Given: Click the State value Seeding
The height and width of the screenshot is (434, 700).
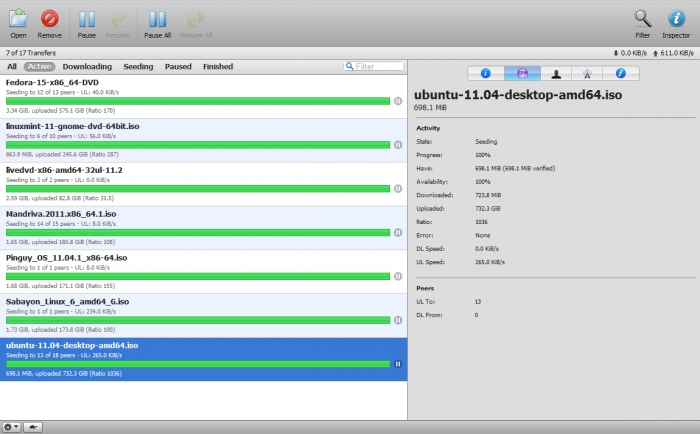Looking at the screenshot, I should tap(486, 142).
